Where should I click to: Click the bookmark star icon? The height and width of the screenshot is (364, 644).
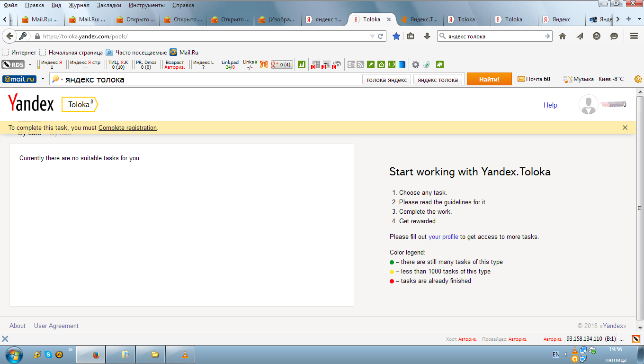coord(396,36)
